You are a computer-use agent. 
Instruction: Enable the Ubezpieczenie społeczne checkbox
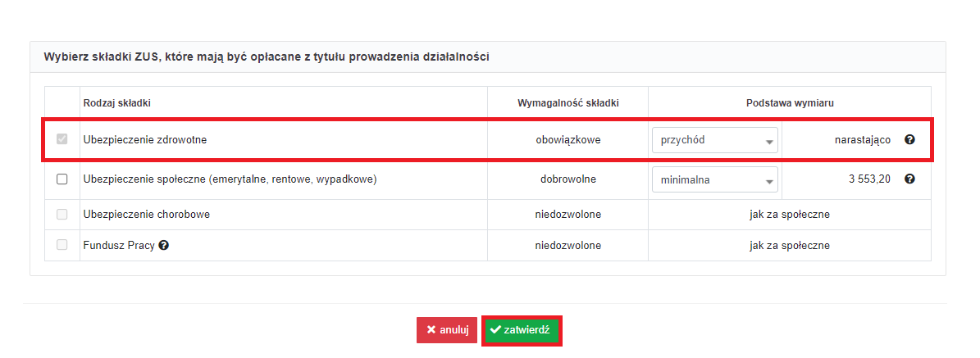click(x=62, y=179)
